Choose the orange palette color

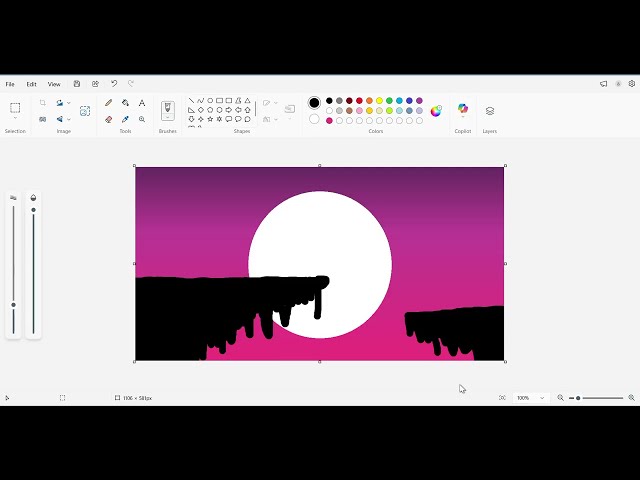click(x=369, y=101)
